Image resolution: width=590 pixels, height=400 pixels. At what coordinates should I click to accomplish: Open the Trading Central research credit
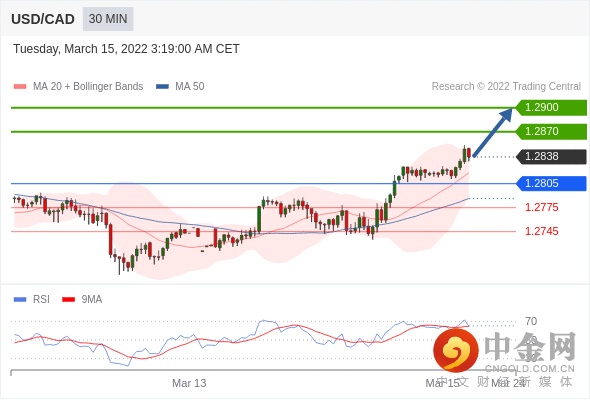point(506,87)
